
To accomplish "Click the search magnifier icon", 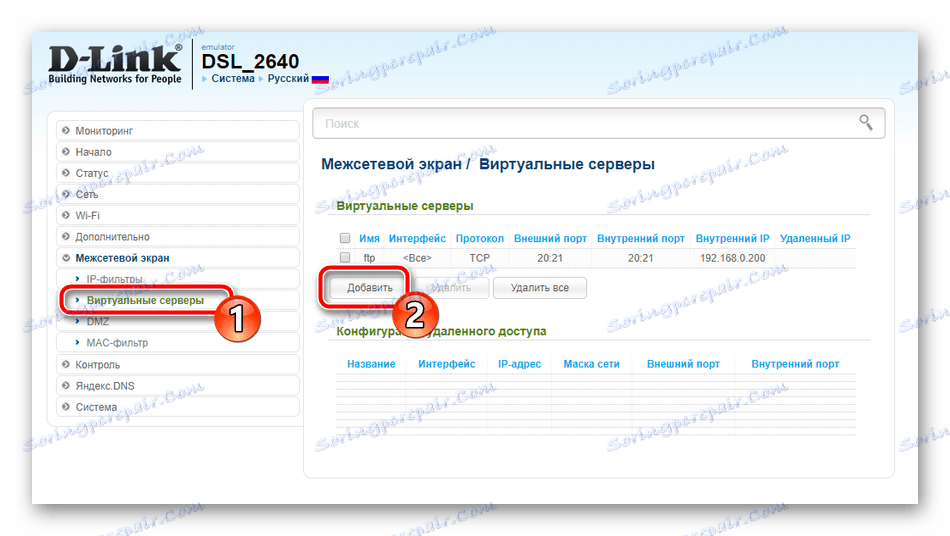I will (866, 123).
